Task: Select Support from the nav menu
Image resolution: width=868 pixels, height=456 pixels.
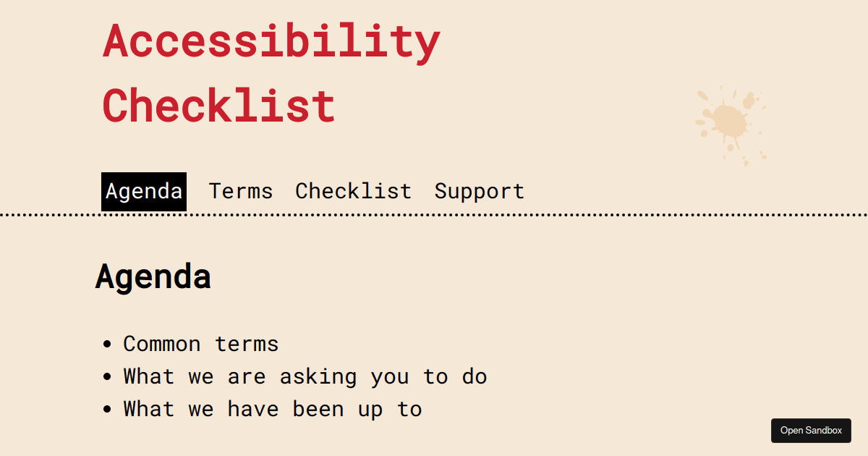Action: tap(479, 191)
